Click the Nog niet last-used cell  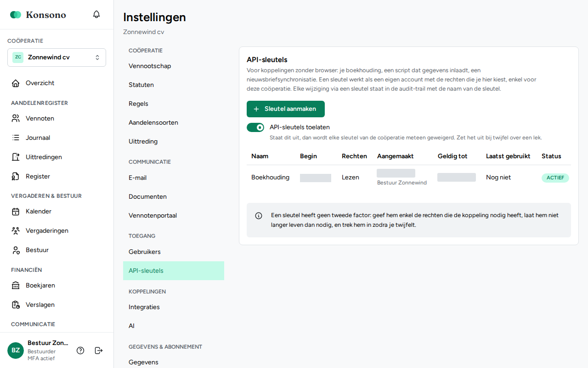(498, 178)
